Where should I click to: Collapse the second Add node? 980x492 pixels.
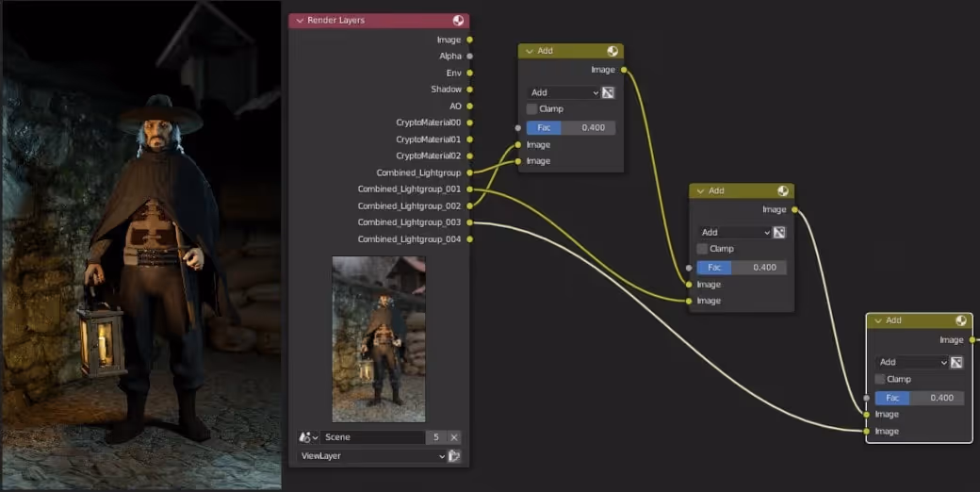[x=701, y=191]
